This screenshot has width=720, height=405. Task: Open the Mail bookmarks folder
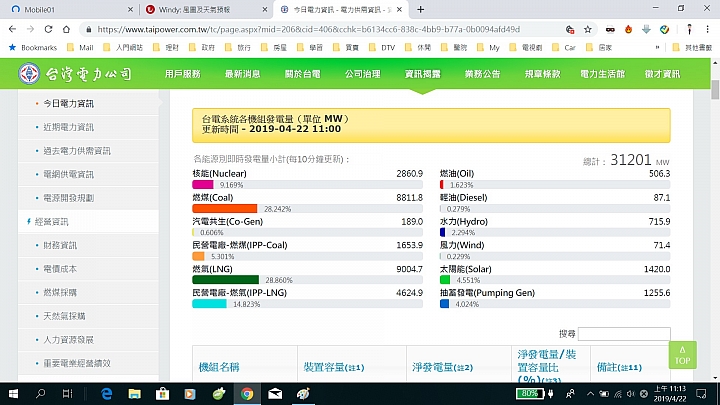(x=80, y=47)
